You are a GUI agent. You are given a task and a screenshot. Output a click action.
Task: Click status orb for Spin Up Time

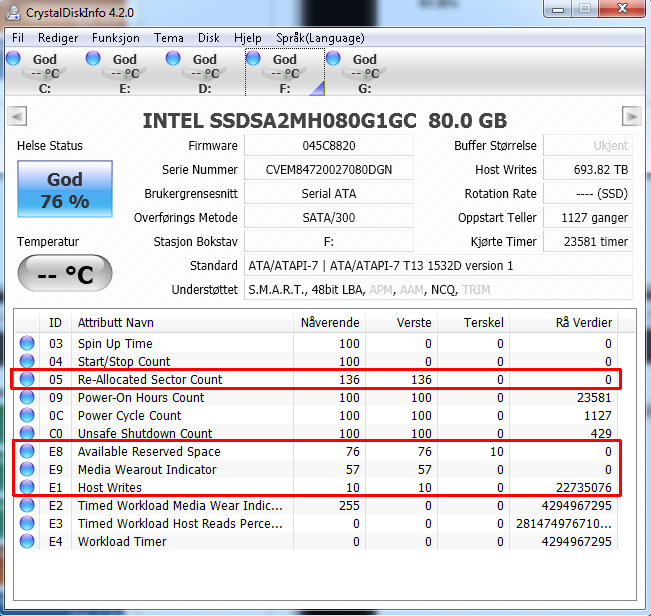coord(27,343)
